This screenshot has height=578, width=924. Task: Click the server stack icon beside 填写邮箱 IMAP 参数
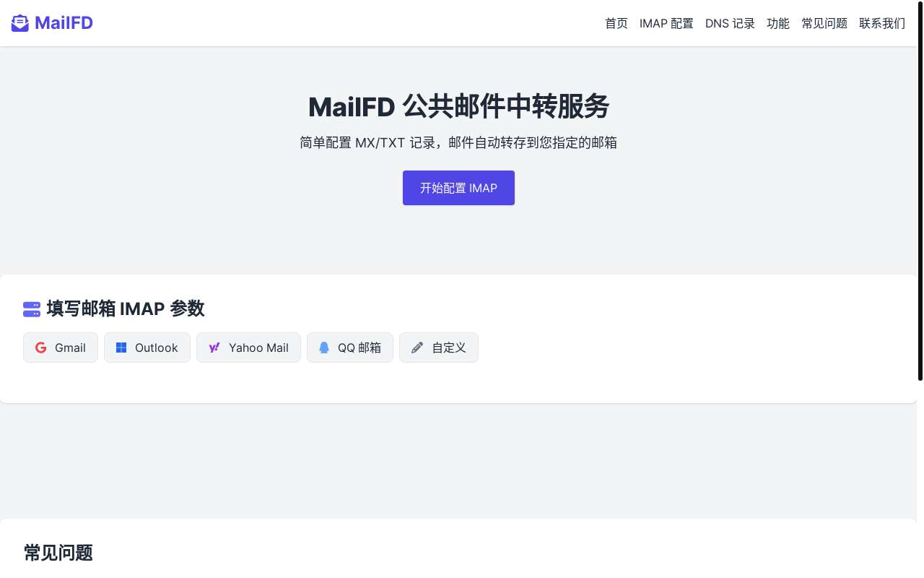(x=32, y=309)
